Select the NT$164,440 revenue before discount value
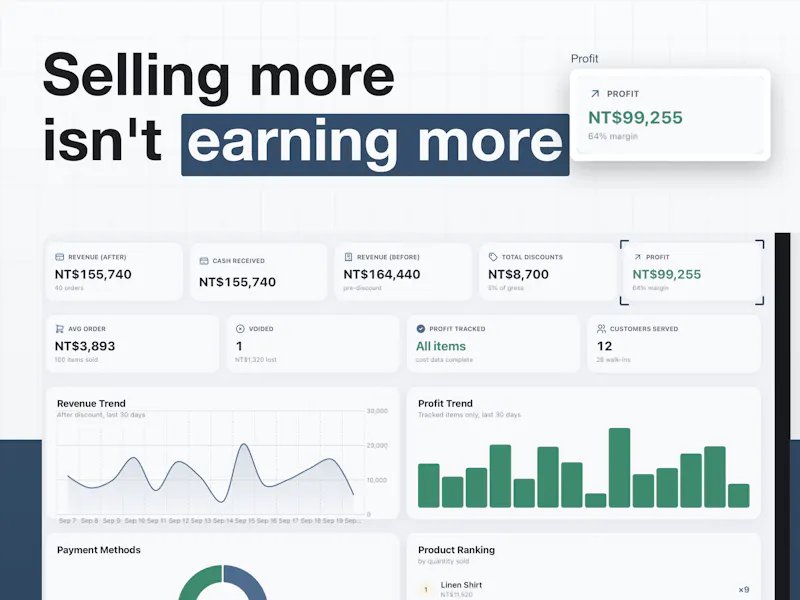The width and height of the screenshot is (800, 600). [382, 274]
